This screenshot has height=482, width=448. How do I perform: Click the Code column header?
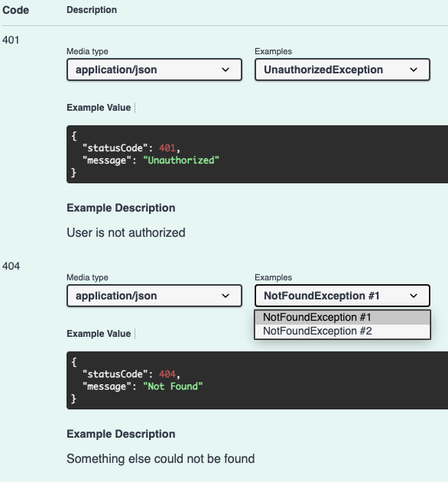16,10
